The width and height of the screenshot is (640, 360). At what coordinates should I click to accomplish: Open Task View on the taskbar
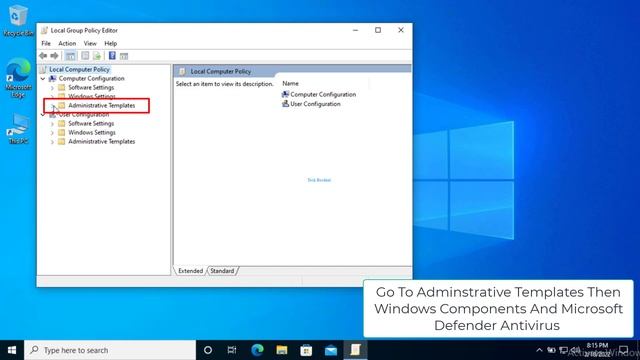(x=232, y=350)
